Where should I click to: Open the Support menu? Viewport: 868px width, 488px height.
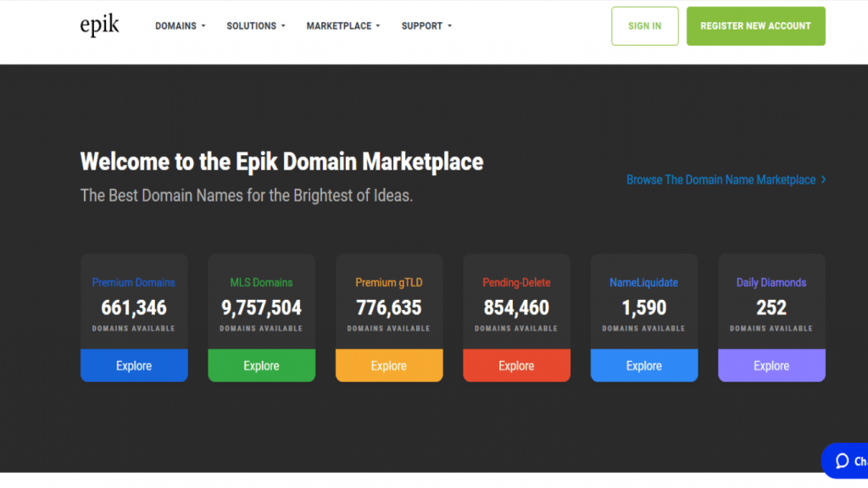[426, 26]
